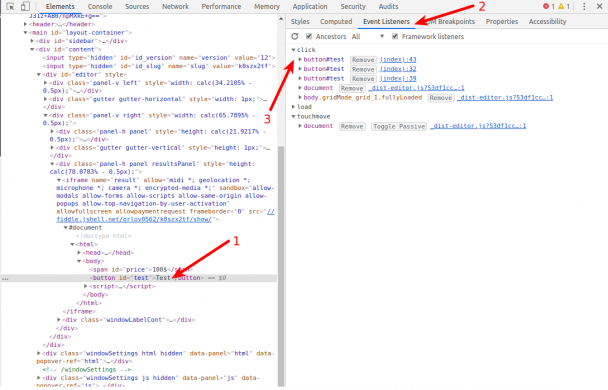Toggle the device toolbar icon
The height and width of the screenshot is (390, 608).
(25, 6)
